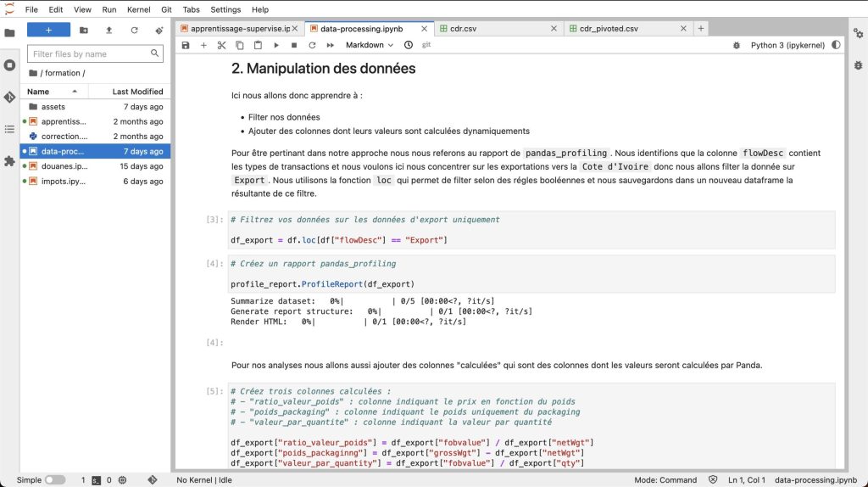Click the terminal sessions icon in status bar
This screenshot has height=487, width=868.
click(97, 480)
